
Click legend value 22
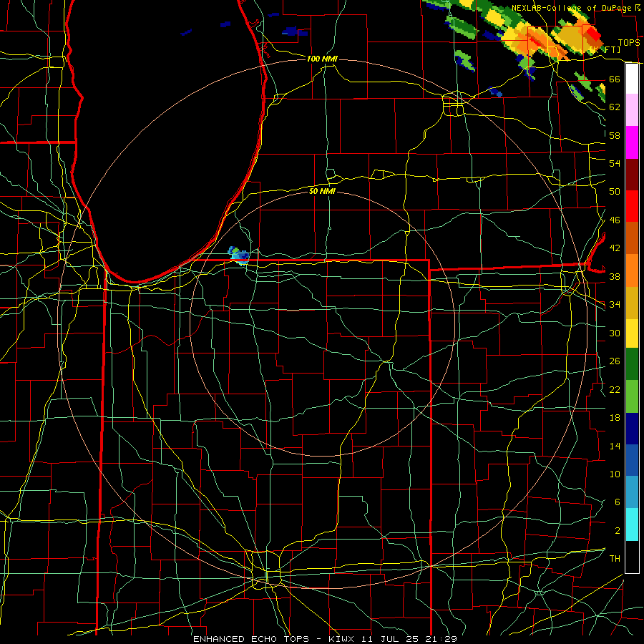point(615,389)
